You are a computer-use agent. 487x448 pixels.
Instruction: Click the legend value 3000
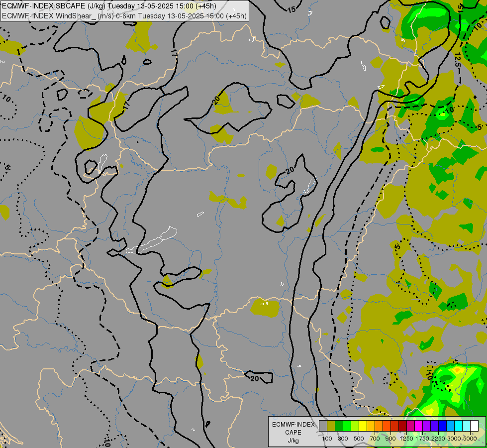click(454, 439)
